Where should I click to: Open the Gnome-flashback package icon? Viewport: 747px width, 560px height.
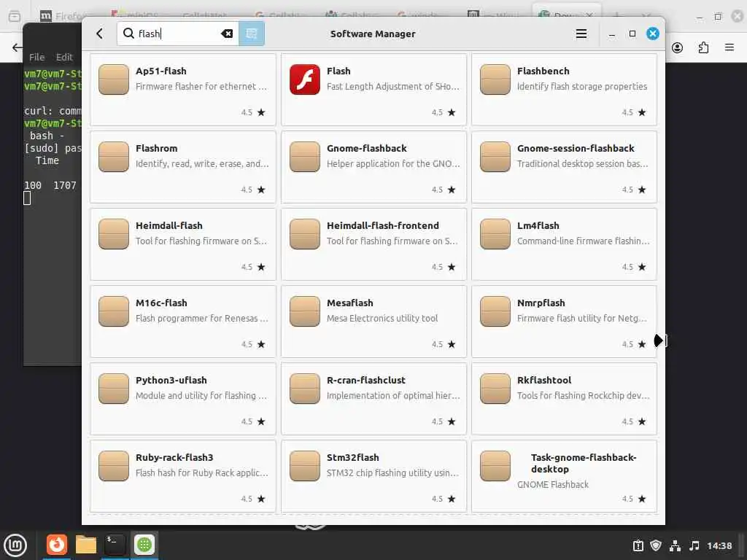pyautogui.click(x=305, y=157)
